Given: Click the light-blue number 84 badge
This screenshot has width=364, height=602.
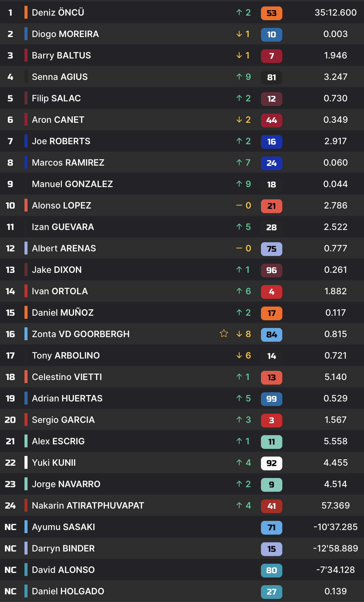Looking at the screenshot, I should [x=271, y=335].
